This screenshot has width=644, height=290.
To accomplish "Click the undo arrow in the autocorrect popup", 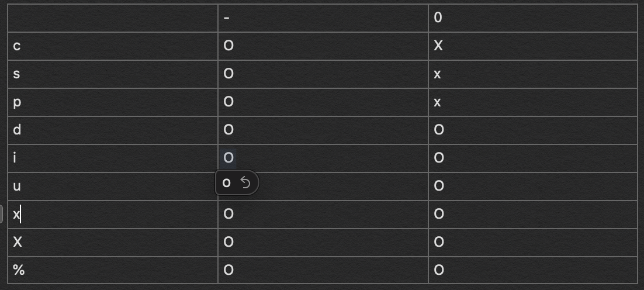I will [x=246, y=183].
